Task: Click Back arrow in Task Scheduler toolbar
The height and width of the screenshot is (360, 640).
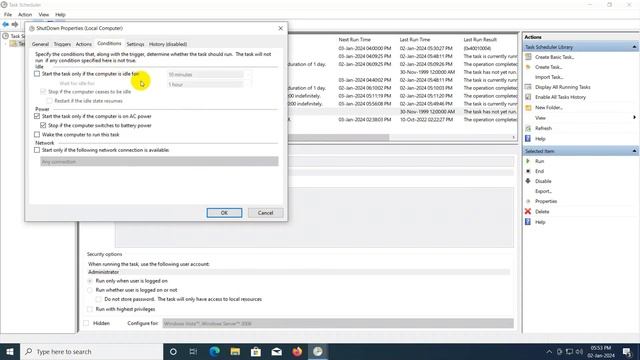Action: click(x=5, y=24)
